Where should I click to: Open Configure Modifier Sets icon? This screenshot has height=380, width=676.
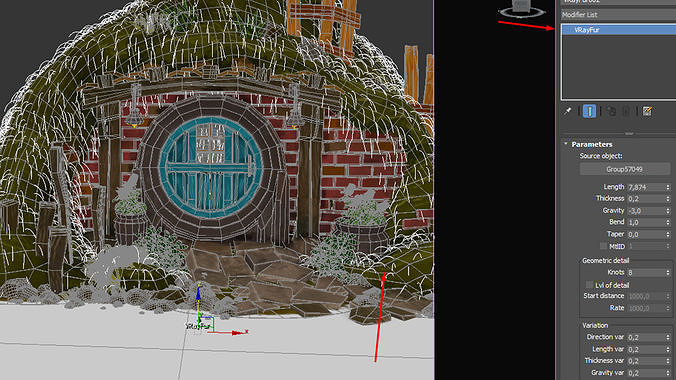[x=647, y=111]
